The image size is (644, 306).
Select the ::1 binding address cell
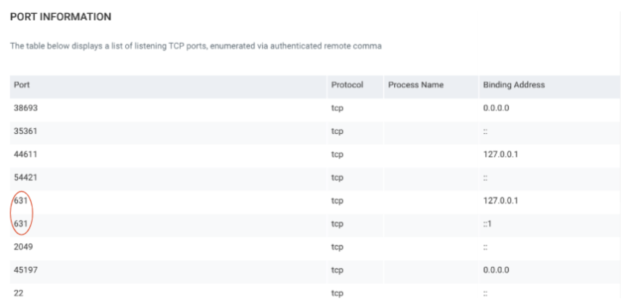(487, 224)
